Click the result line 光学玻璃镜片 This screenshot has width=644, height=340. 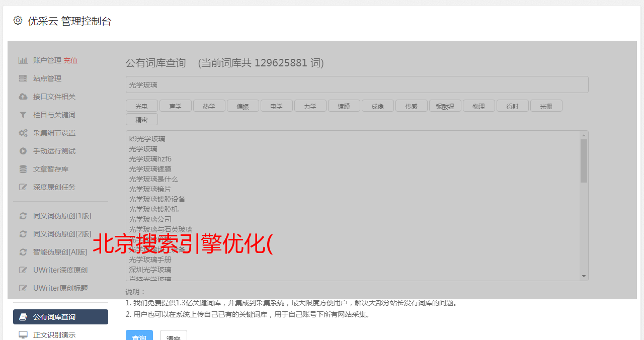click(150, 189)
